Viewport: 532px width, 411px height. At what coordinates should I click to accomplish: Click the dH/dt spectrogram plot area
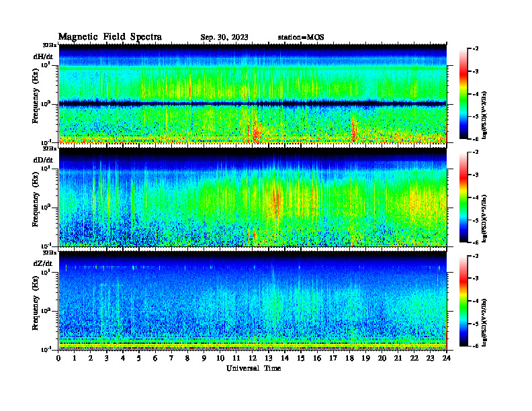pos(253,93)
